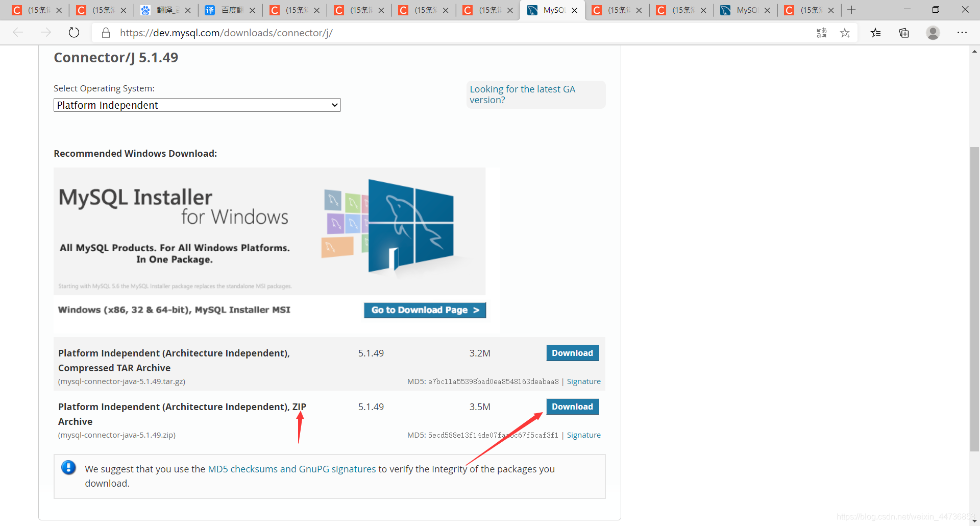This screenshot has height=526, width=980.
Task: Click the browser back arrow
Action: (x=18, y=33)
